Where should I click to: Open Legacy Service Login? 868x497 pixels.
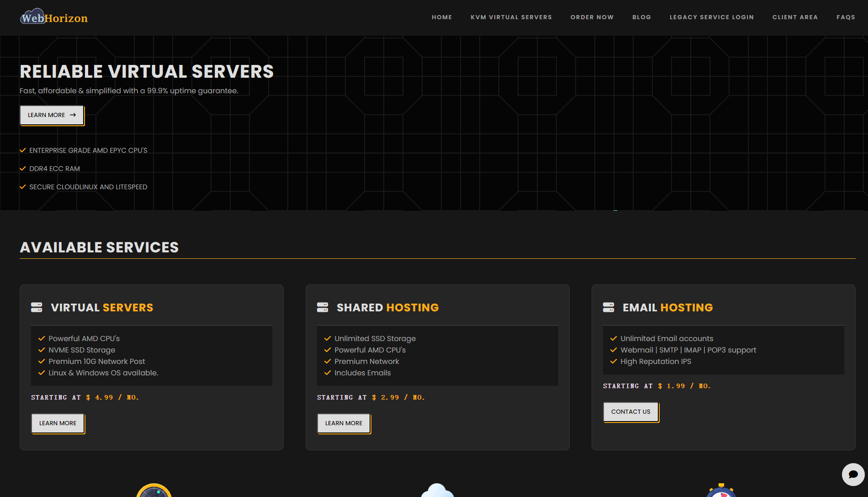(x=712, y=17)
